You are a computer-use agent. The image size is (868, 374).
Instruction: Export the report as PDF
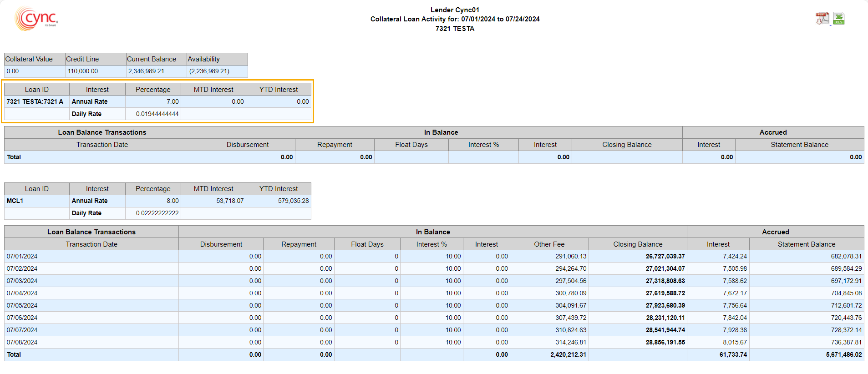822,18
